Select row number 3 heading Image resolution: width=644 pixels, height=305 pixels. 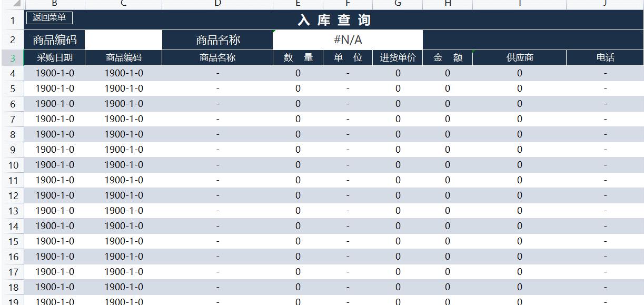(x=13, y=58)
